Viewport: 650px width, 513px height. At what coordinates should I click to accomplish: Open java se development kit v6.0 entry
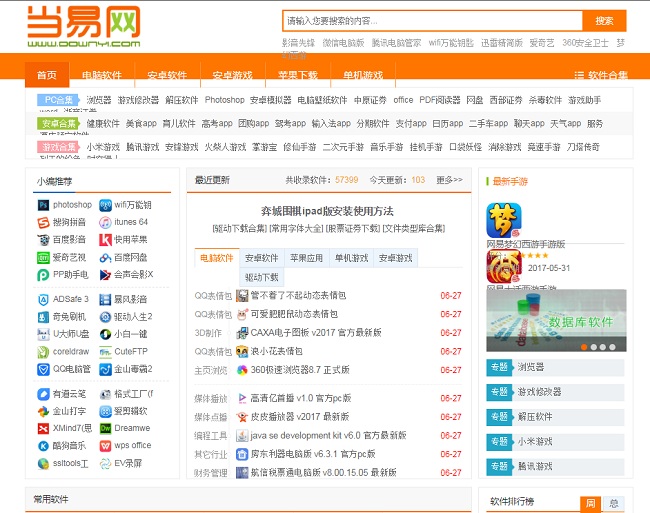(328, 436)
